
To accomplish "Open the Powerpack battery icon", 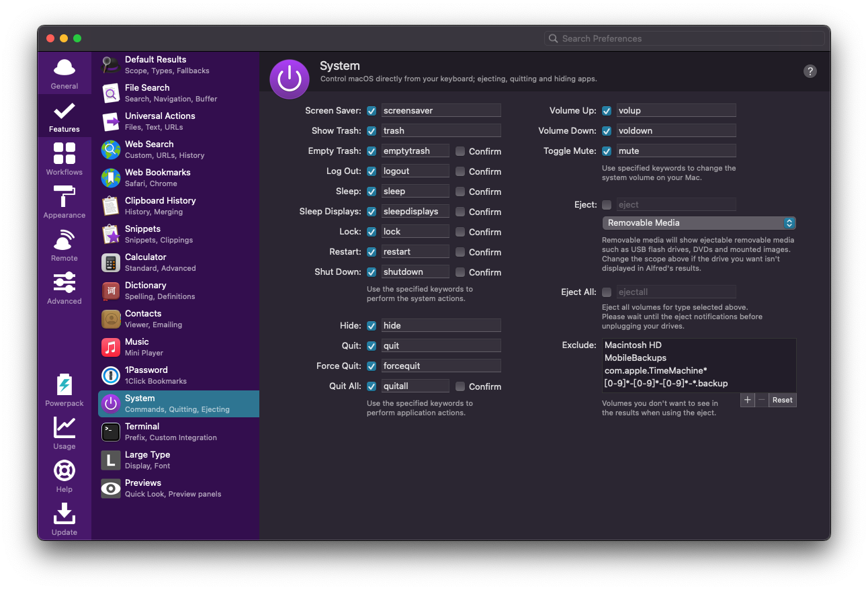I will click(x=64, y=384).
